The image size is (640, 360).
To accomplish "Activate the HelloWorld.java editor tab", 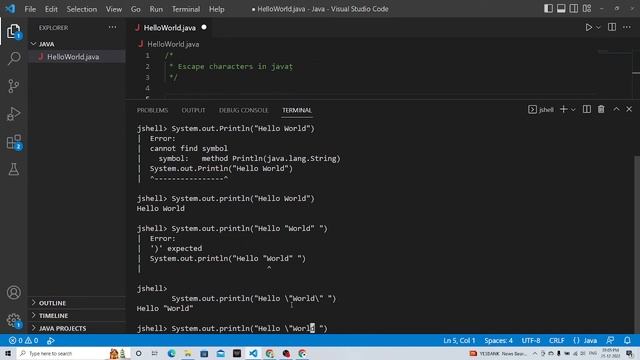I will 170,28.
